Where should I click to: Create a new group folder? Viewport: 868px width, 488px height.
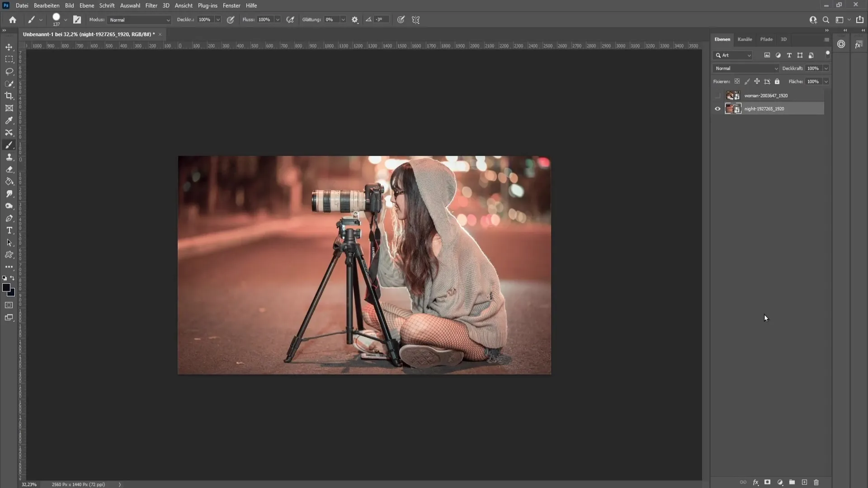coord(792,483)
